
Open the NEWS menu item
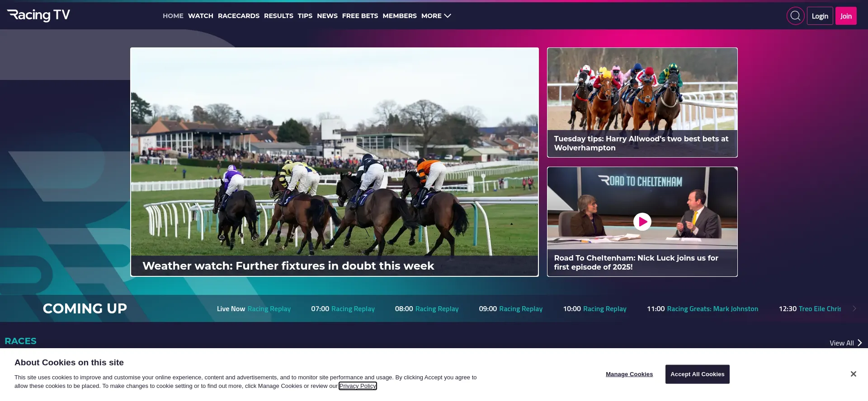click(327, 16)
